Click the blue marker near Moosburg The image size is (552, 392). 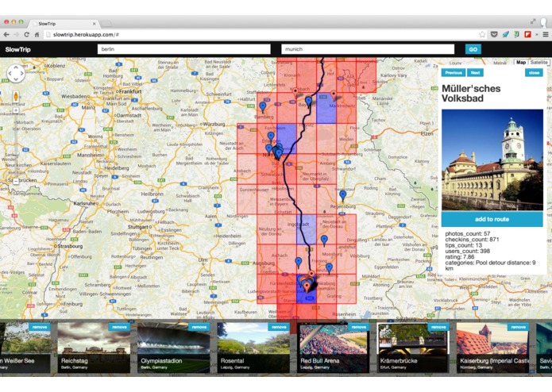tap(324, 240)
